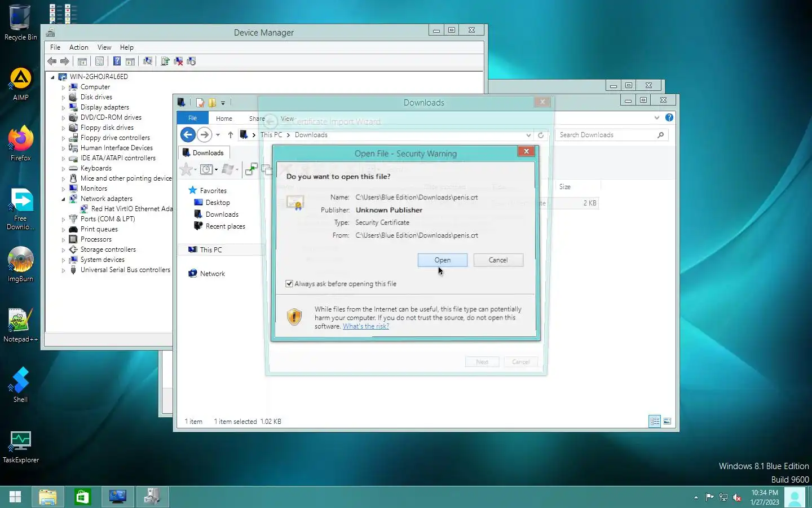Expand the DVD/CD-ROM drives node

click(63, 118)
